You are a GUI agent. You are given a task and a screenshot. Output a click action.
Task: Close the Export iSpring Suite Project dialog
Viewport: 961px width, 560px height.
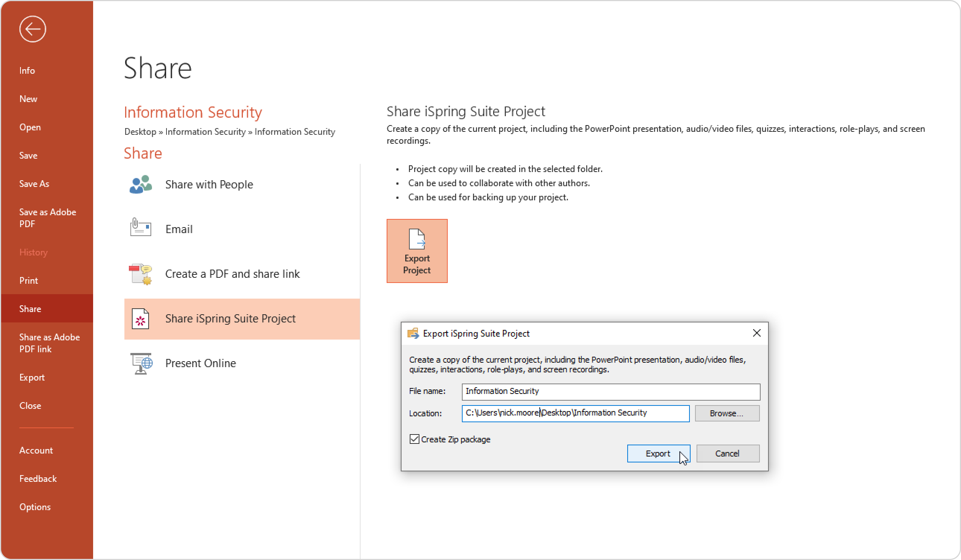click(x=757, y=333)
